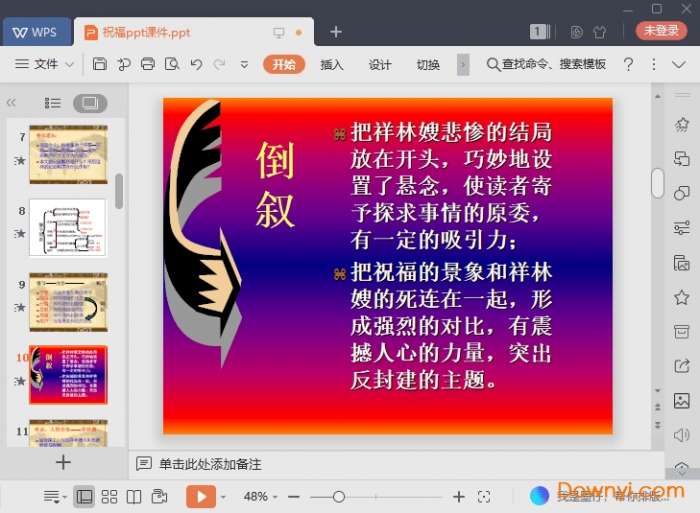Switch slide panel to thumbnail view
This screenshot has height=513, width=700.
coord(90,103)
